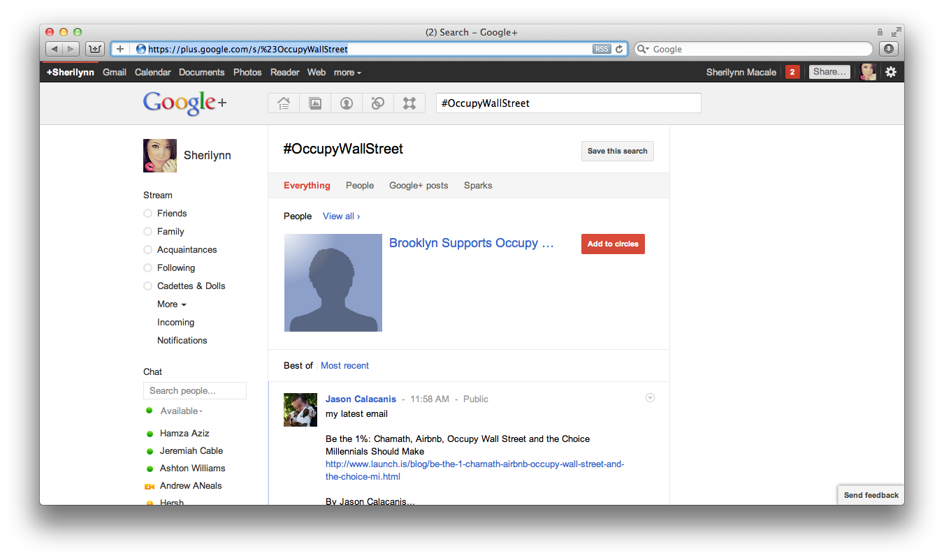Click the red notification counter 2
The width and height of the screenshot is (944, 560).
(x=792, y=72)
